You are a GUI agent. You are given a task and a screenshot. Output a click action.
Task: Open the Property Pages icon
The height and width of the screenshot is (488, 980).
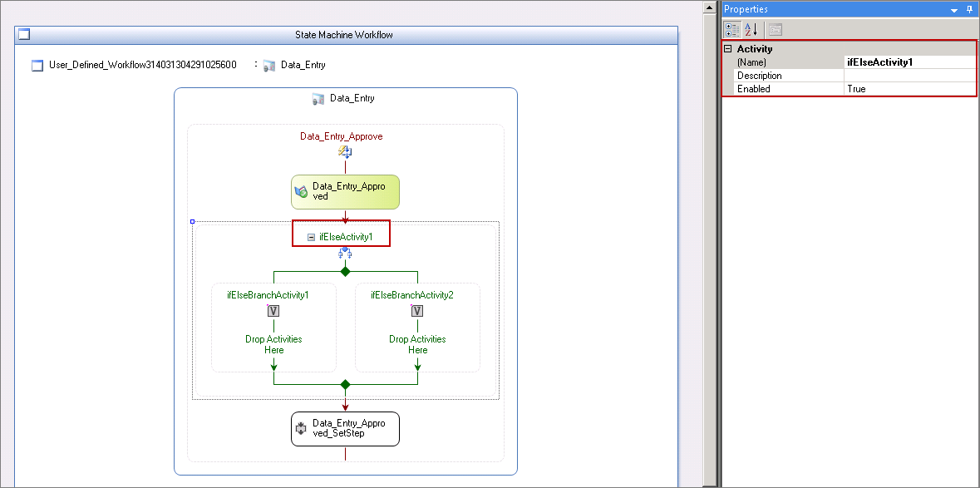(775, 29)
